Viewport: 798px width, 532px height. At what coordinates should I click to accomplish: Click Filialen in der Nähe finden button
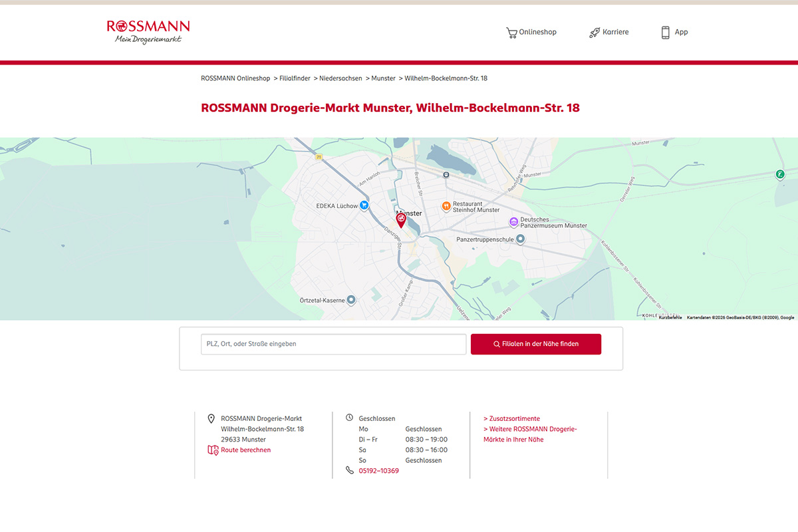pyautogui.click(x=536, y=344)
